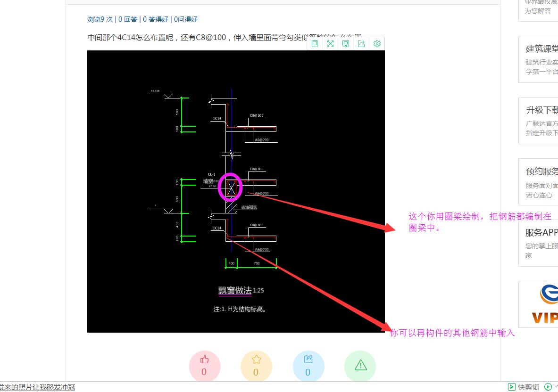Click the green warning report button
Screen dimensions: 558x392
point(360,366)
